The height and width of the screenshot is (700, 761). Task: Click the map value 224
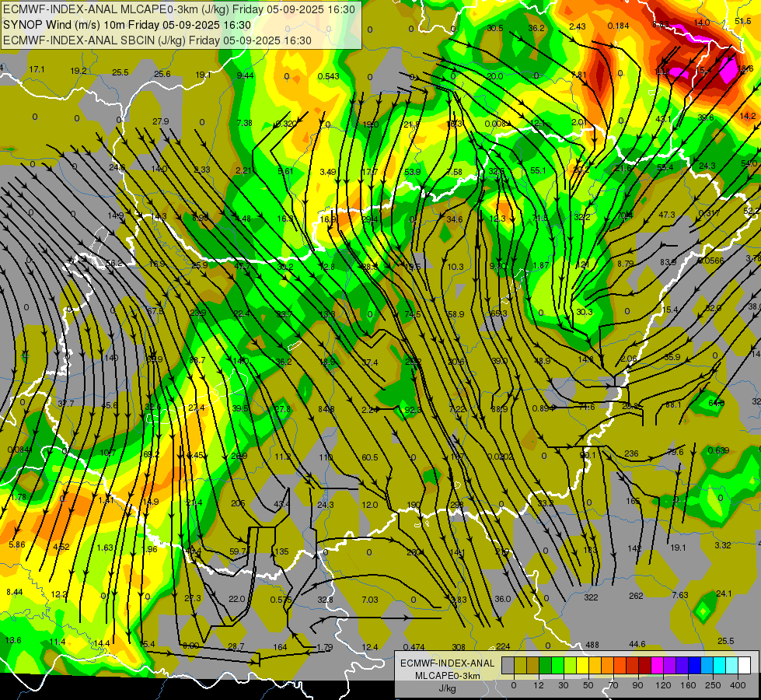[x=503, y=646]
